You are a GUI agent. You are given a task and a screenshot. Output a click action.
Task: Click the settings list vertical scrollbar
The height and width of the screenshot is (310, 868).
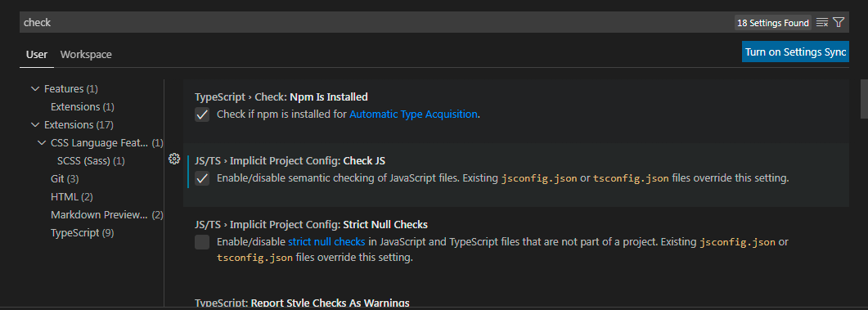click(864, 98)
